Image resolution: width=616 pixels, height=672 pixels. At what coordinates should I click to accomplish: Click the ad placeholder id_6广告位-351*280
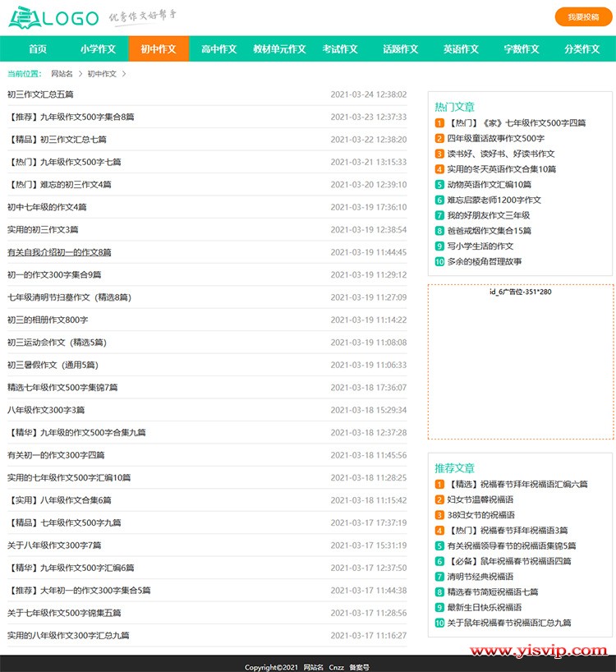(520, 361)
